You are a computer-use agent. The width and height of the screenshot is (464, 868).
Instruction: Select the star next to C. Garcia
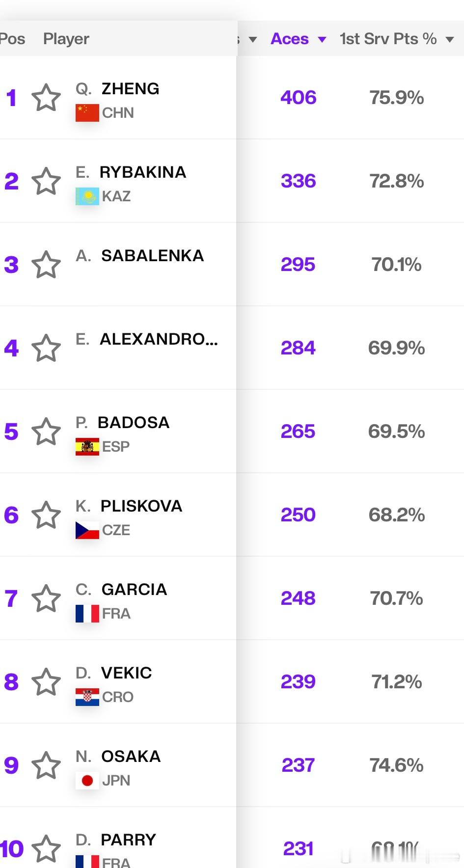[46, 598]
